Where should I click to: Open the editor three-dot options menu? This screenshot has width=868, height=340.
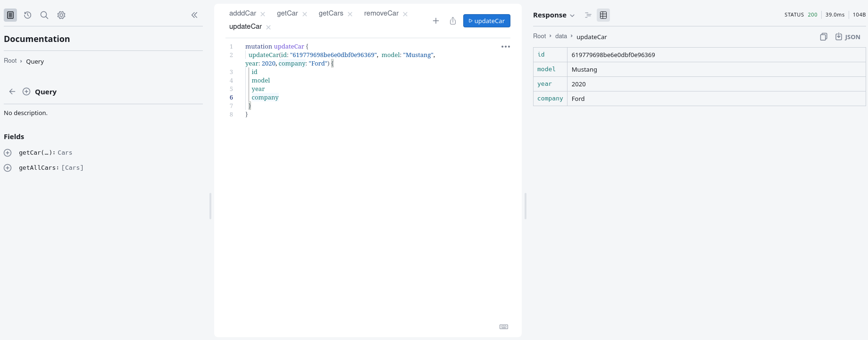[x=506, y=47]
